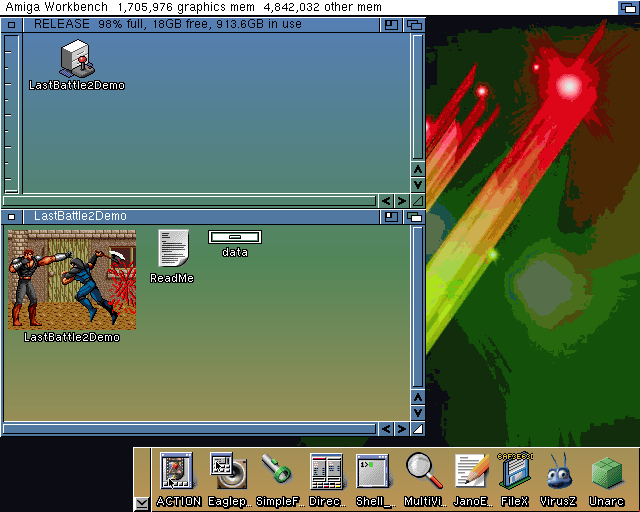Click the size gadget of the RELEASE window

pyautogui.click(x=418, y=201)
